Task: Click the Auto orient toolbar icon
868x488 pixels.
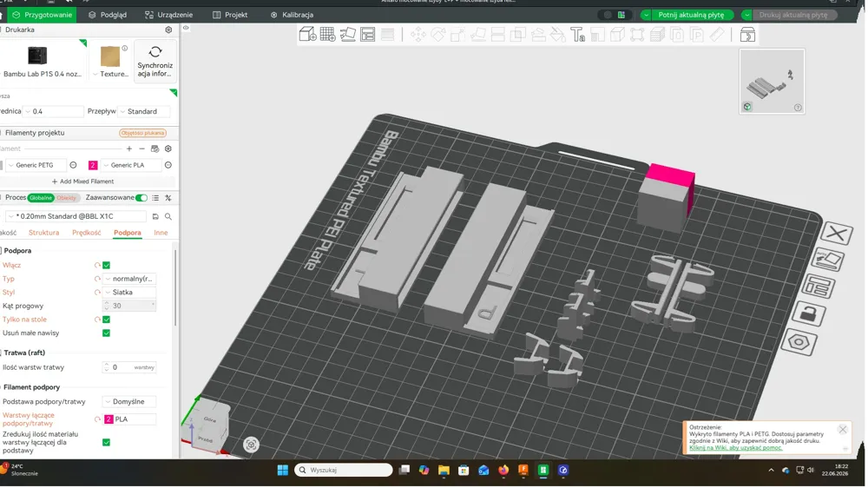Action: coord(348,35)
